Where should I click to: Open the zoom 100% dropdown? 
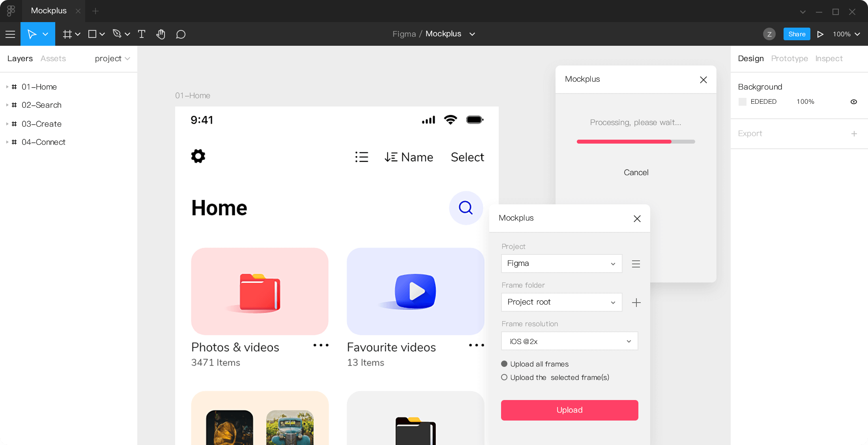[846, 34]
